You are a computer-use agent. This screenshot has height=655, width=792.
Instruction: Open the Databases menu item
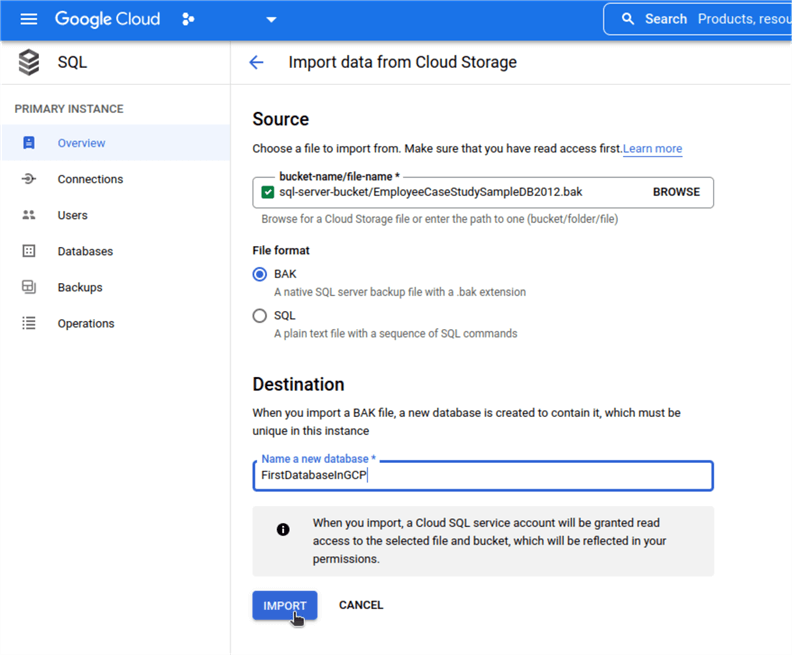pos(85,251)
